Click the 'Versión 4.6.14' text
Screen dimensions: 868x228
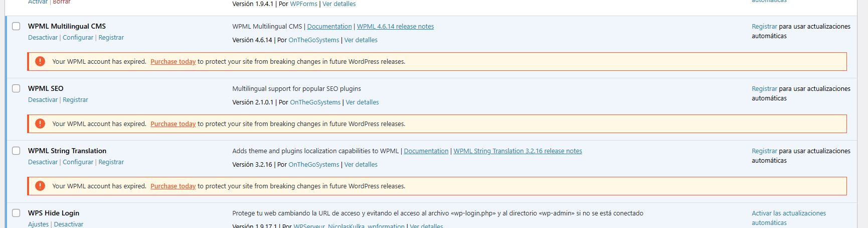(x=252, y=40)
